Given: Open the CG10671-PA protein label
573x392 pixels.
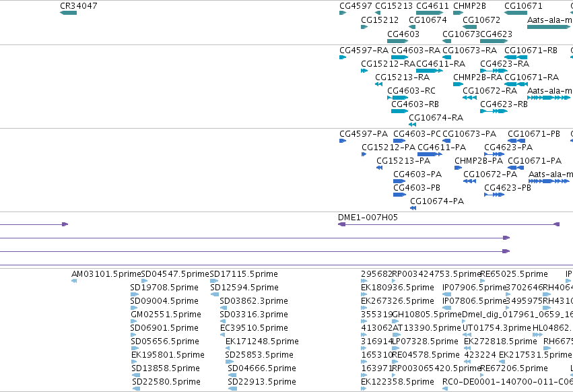Looking at the screenshot, I should (x=535, y=161).
